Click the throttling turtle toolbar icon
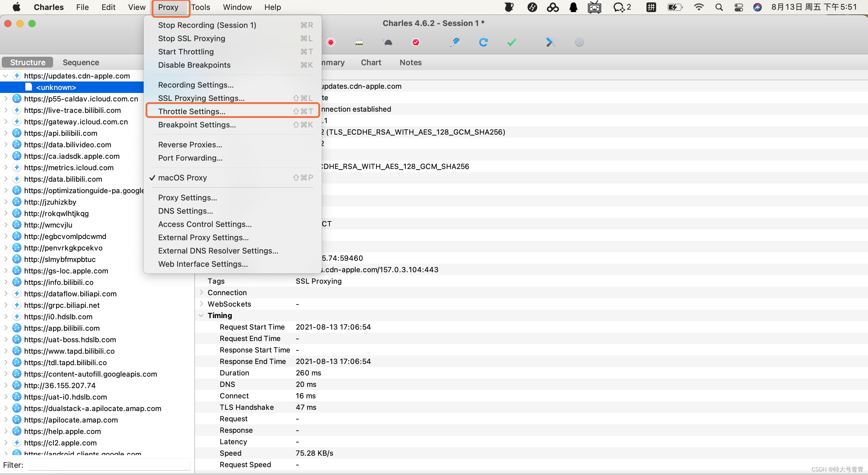 click(x=388, y=42)
